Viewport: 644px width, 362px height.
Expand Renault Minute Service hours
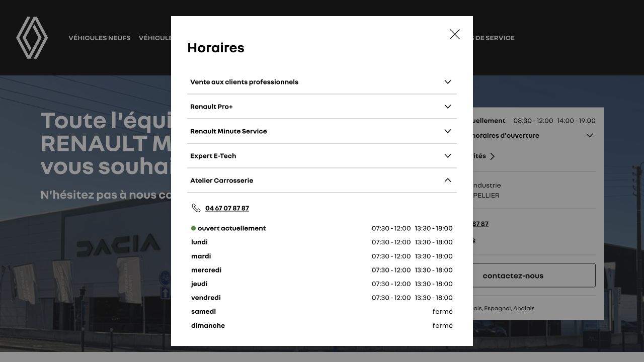pos(322,131)
